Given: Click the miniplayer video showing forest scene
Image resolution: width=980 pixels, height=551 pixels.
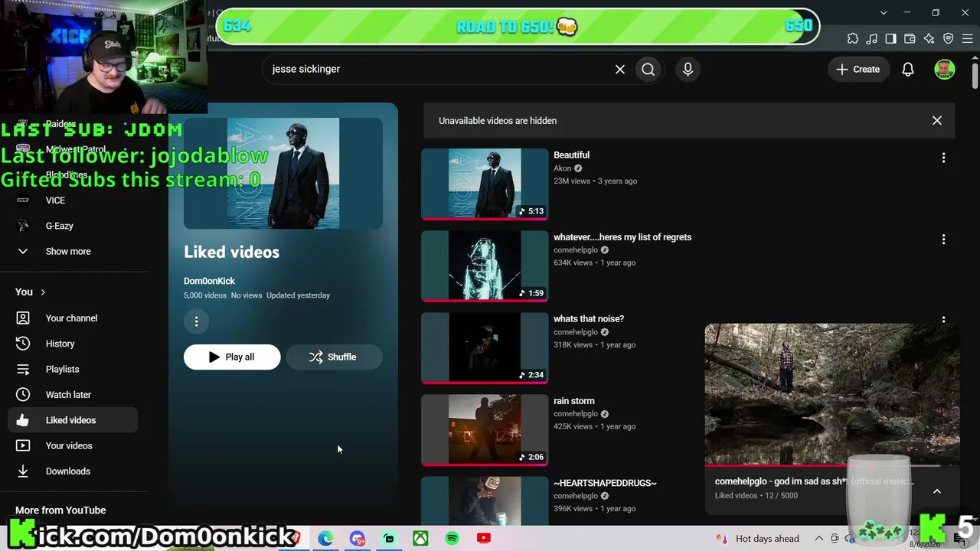Looking at the screenshot, I should click(x=832, y=394).
